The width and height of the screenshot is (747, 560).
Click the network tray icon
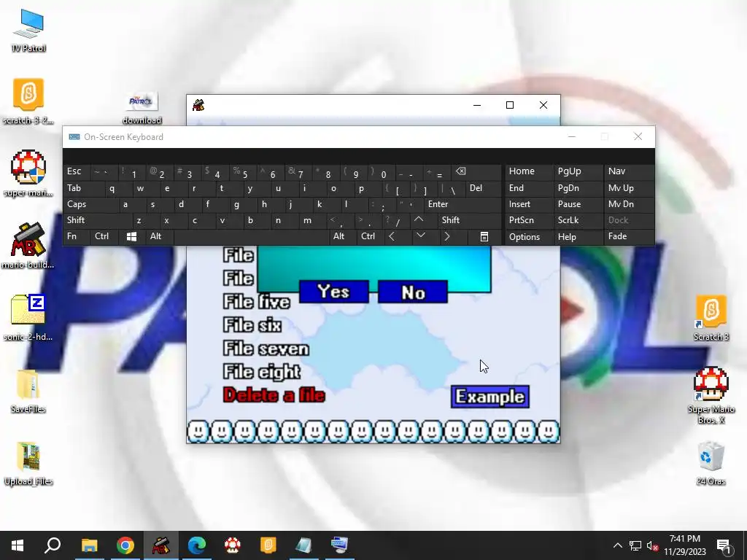[x=635, y=545]
